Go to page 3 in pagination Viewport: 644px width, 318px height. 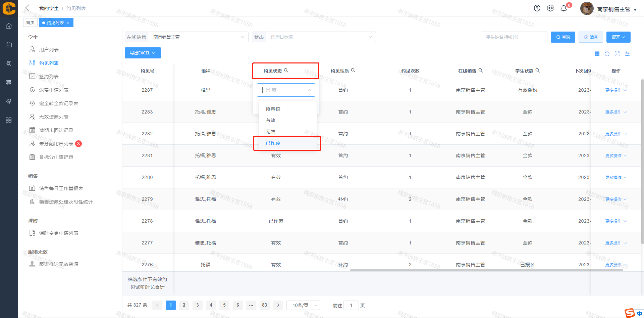pos(198,305)
